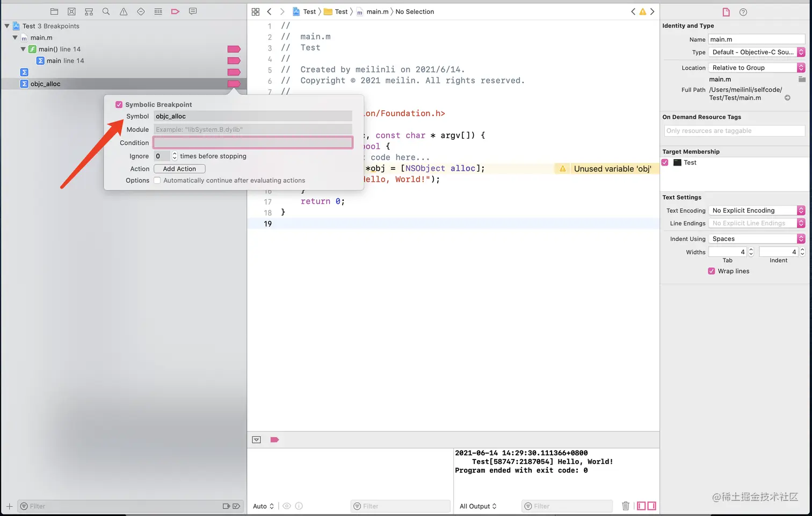Adjust the Tab width stepper
This screenshot has height=516, width=812.
[751, 252]
